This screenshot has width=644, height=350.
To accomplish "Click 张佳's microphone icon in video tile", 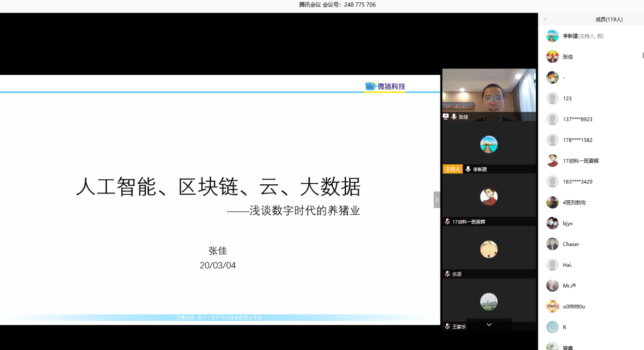I will tap(454, 117).
